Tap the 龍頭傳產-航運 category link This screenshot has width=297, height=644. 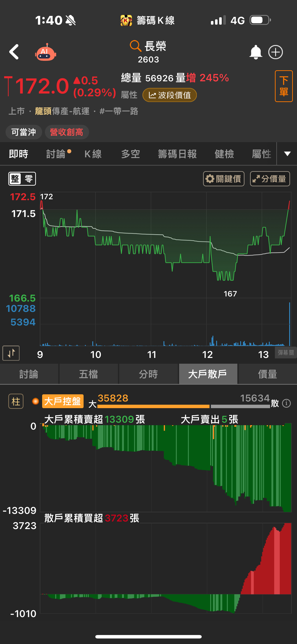(62, 111)
